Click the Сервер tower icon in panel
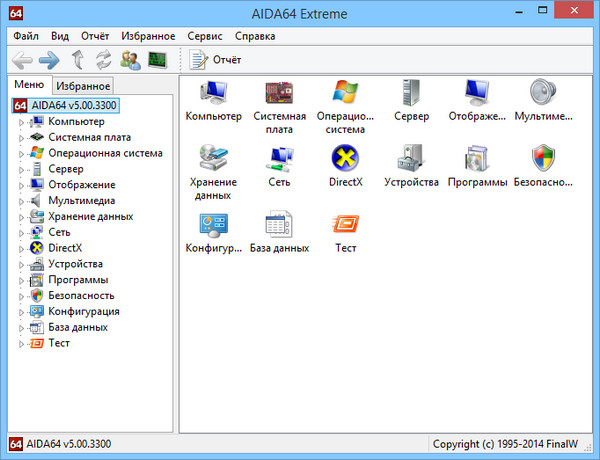The width and height of the screenshot is (600, 460). [411, 95]
